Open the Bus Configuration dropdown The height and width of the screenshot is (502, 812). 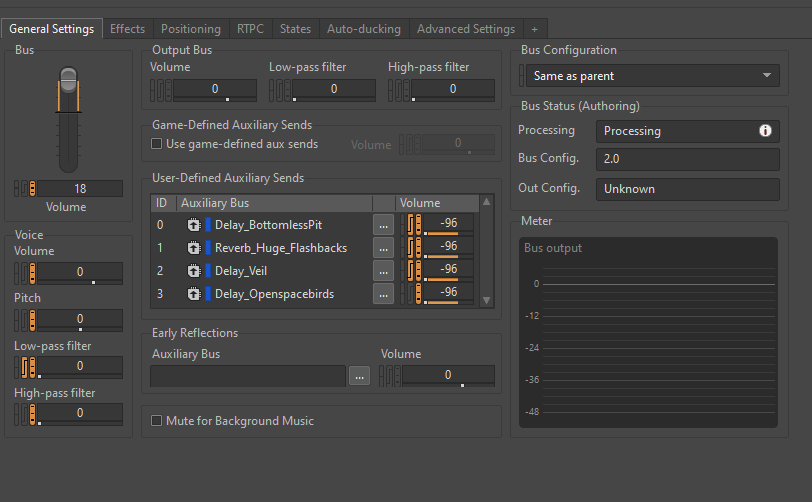[652, 76]
